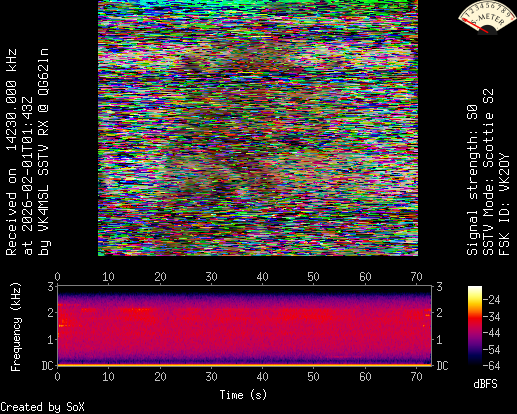Click the 'Frequency (kHz)' axis label
This screenshot has height=414, width=517.
click(x=15, y=327)
